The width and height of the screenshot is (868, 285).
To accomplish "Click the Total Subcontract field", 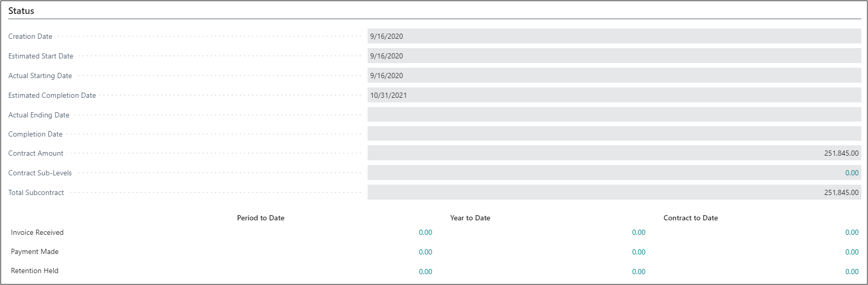I will (x=614, y=192).
